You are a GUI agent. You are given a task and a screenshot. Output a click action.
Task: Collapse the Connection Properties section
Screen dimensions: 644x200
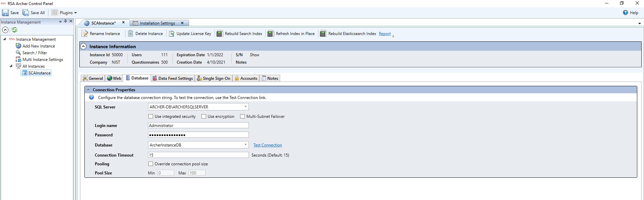[x=88, y=90]
